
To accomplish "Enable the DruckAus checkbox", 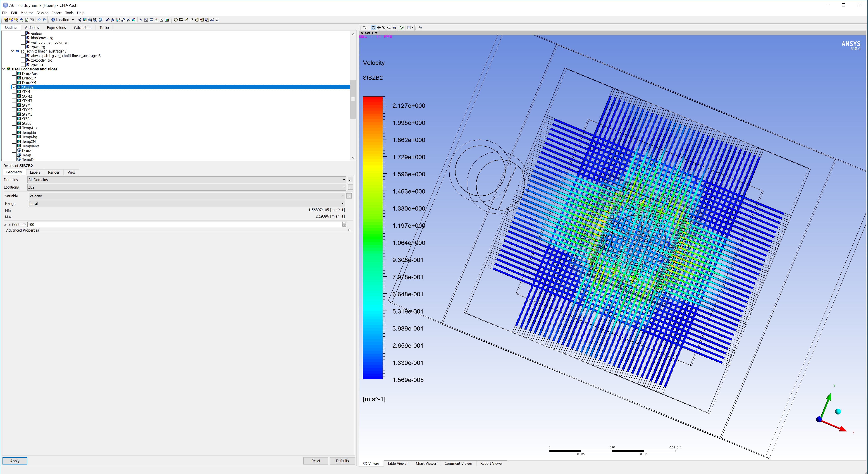I will click(x=14, y=74).
